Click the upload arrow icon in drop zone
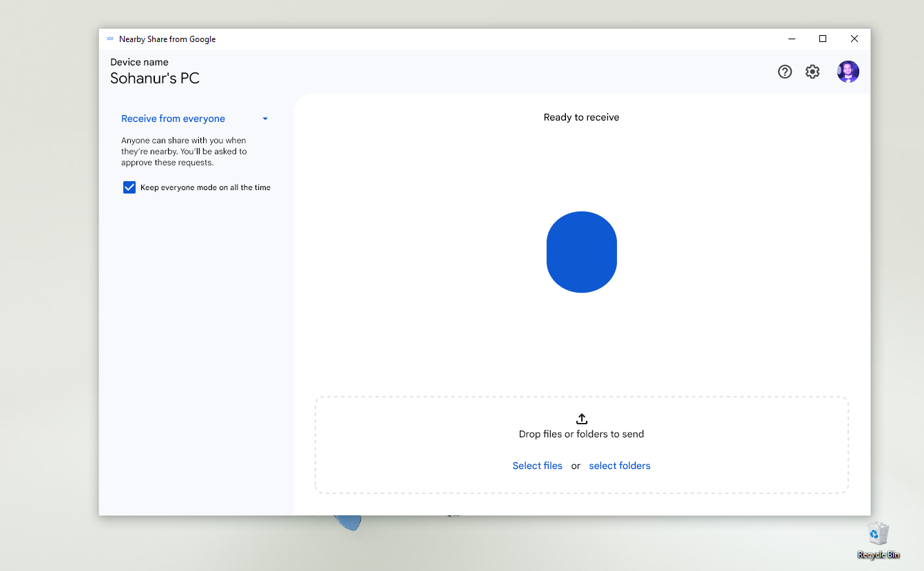Image resolution: width=924 pixels, height=571 pixels. pyautogui.click(x=582, y=419)
